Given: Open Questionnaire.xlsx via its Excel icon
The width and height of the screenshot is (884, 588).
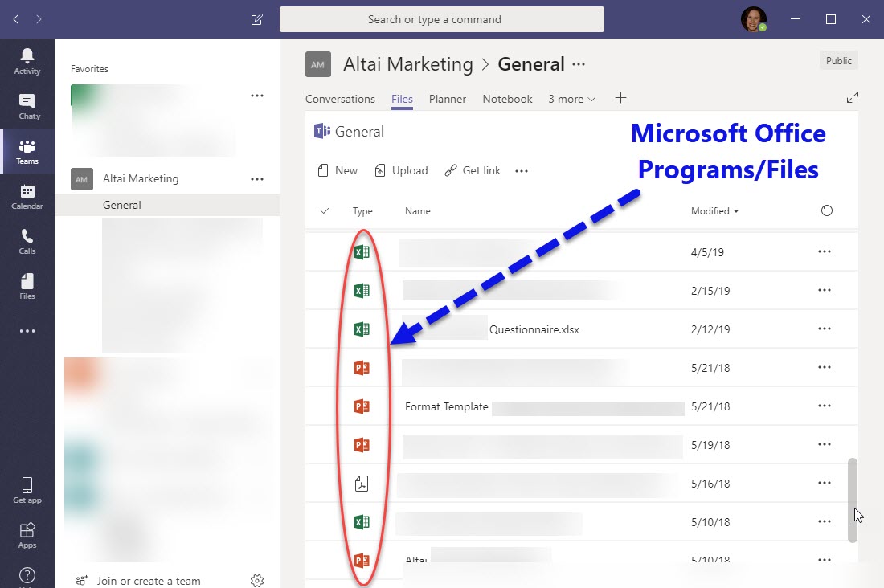Looking at the screenshot, I should click(361, 329).
